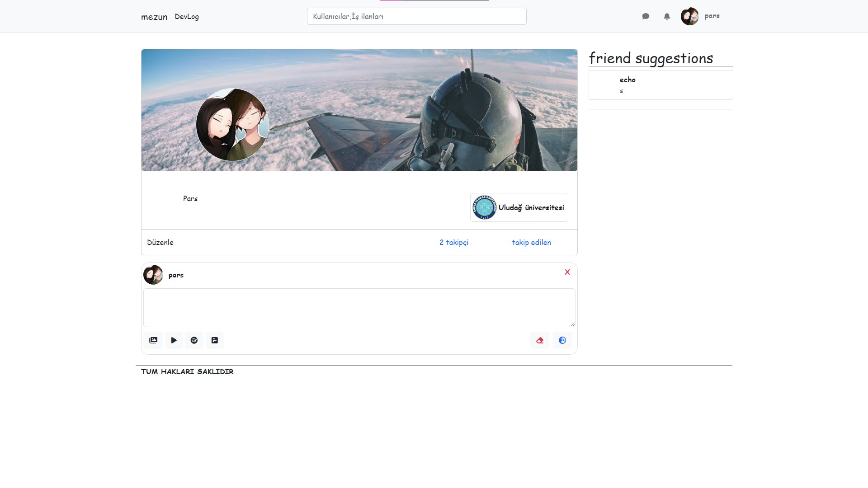Click the TUM HAKLARI SAKLIDIR footer text

click(x=187, y=371)
